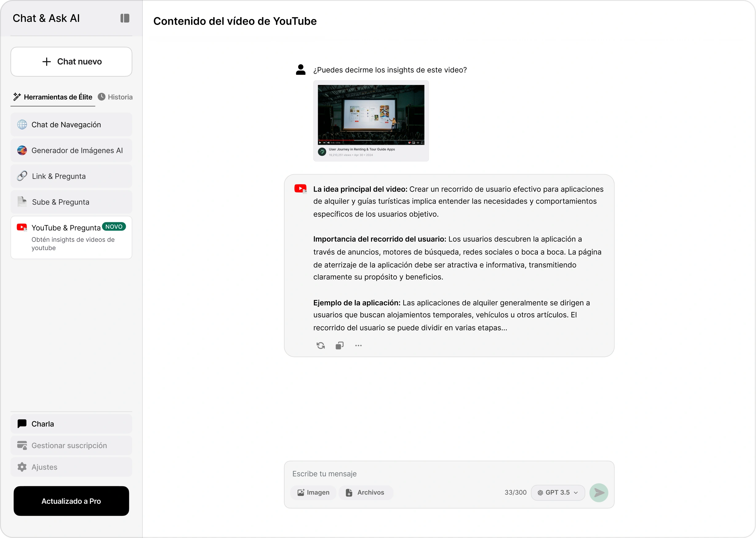Click Actualizado a Pro button

(x=71, y=501)
